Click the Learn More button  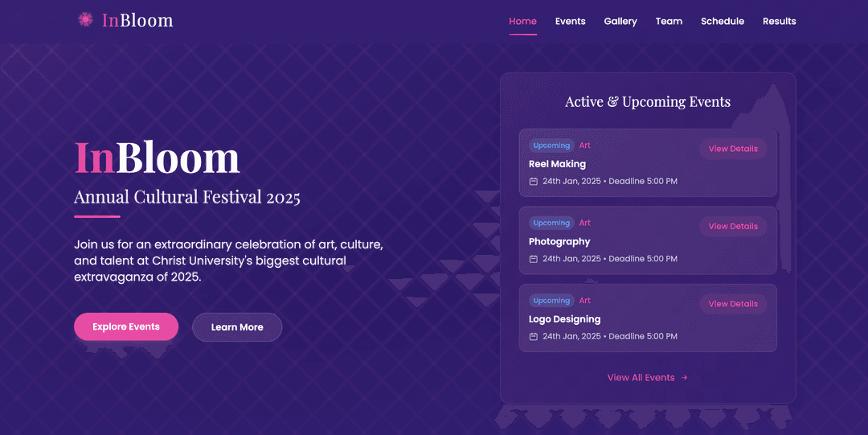coord(237,327)
